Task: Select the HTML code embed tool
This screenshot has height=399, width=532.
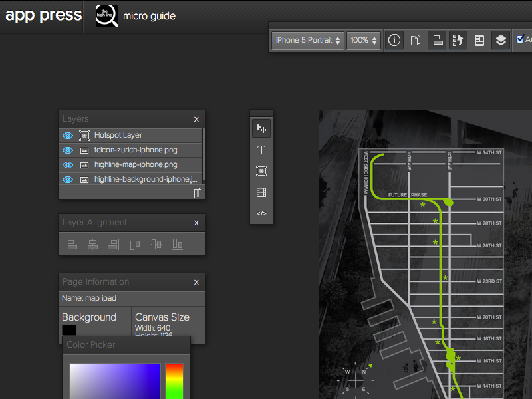Action: 261,213
